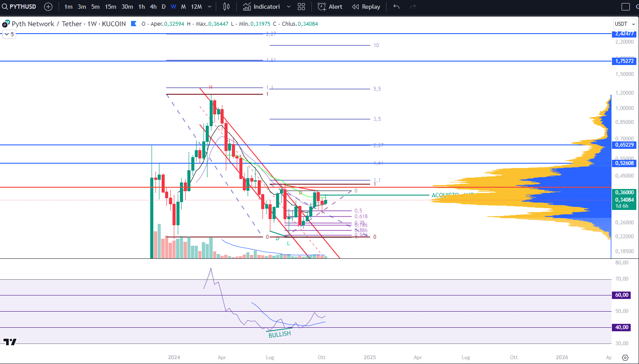Select the monthly M interval
Screen dimensions: 639x364
tap(183, 7)
